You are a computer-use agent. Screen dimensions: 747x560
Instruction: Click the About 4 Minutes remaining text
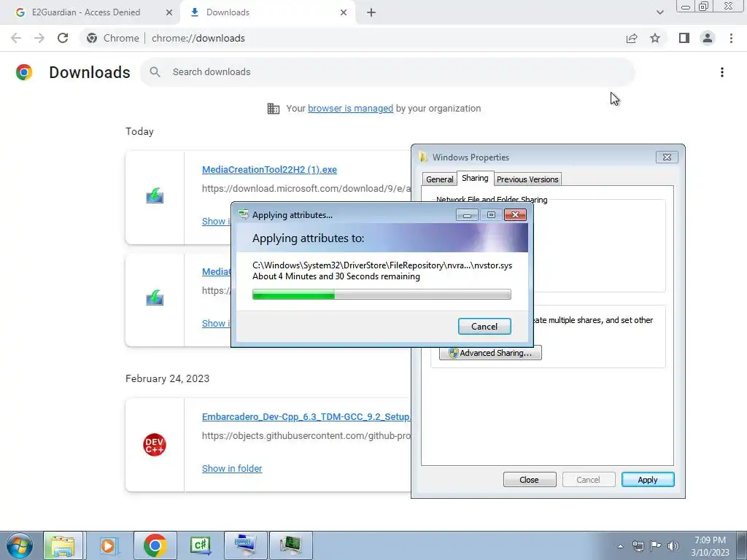click(336, 276)
